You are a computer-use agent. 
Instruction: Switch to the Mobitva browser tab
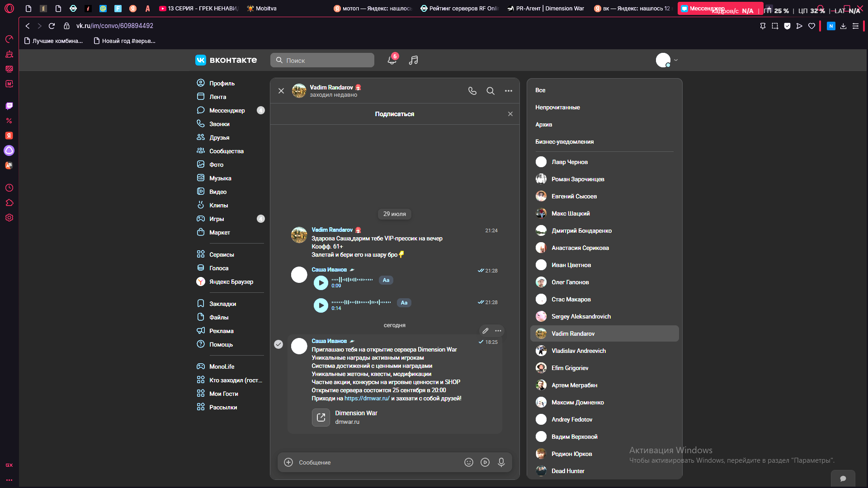262,8
